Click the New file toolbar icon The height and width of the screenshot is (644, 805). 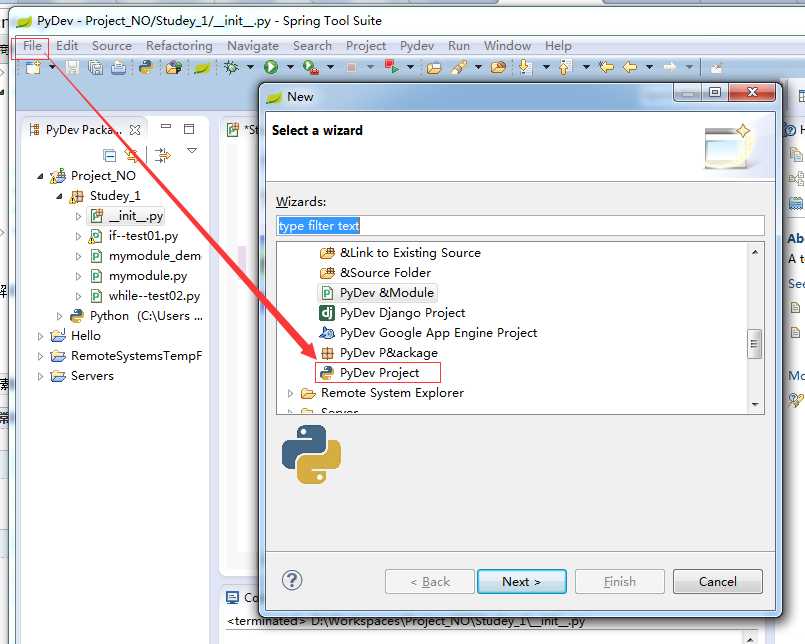tap(33, 67)
